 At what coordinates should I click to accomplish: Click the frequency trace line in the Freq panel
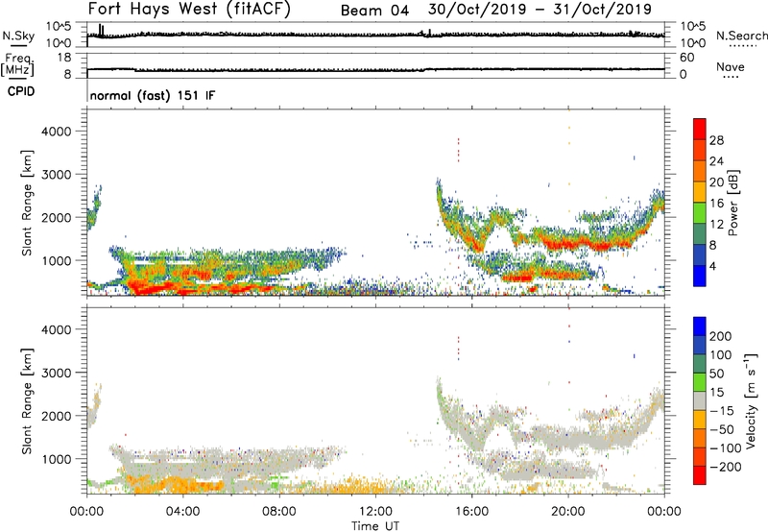click(x=375, y=69)
